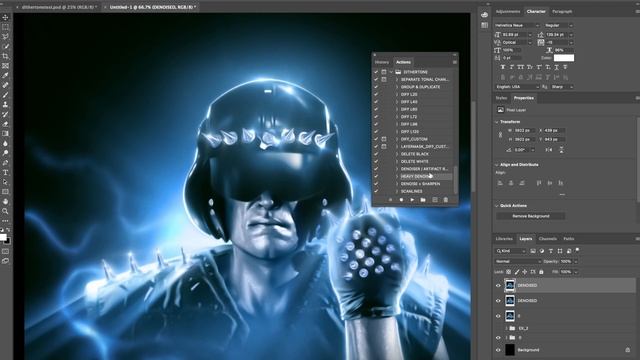
Task: Click the create new set folder icon in Actions
Action: 423,200
